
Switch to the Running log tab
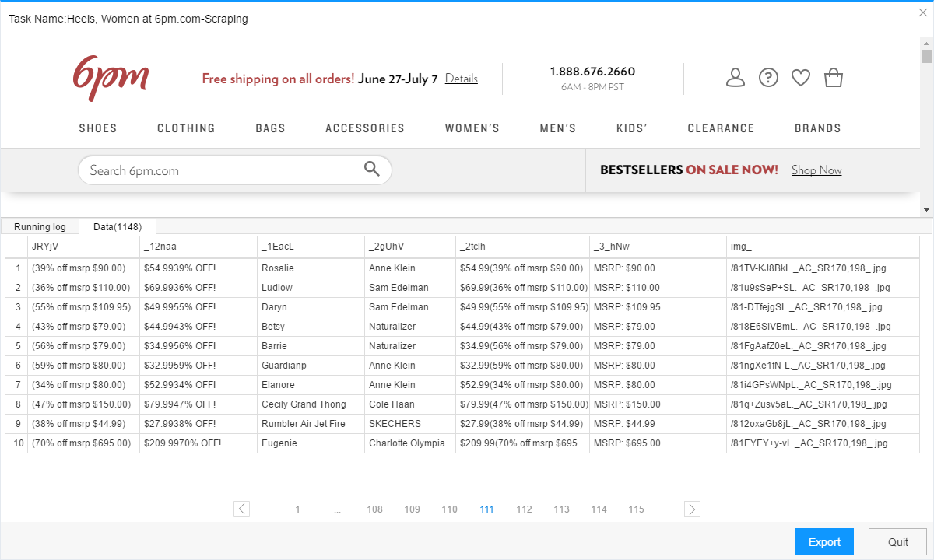pos(40,227)
